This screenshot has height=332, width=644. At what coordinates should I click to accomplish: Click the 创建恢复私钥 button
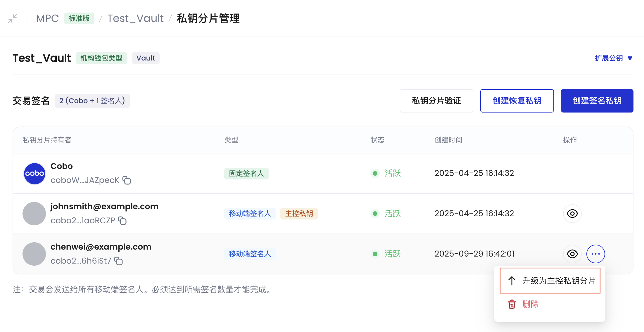(x=517, y=101)
